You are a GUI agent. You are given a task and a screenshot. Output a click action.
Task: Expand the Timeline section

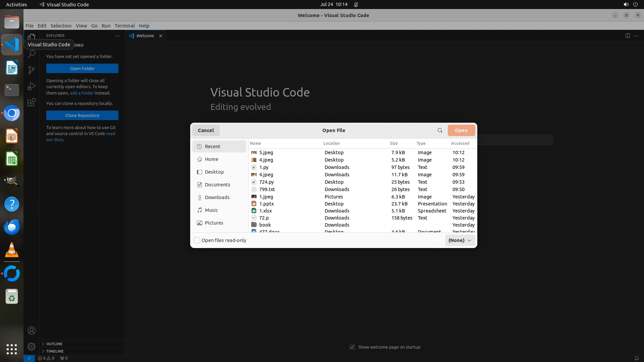(55, 351)
